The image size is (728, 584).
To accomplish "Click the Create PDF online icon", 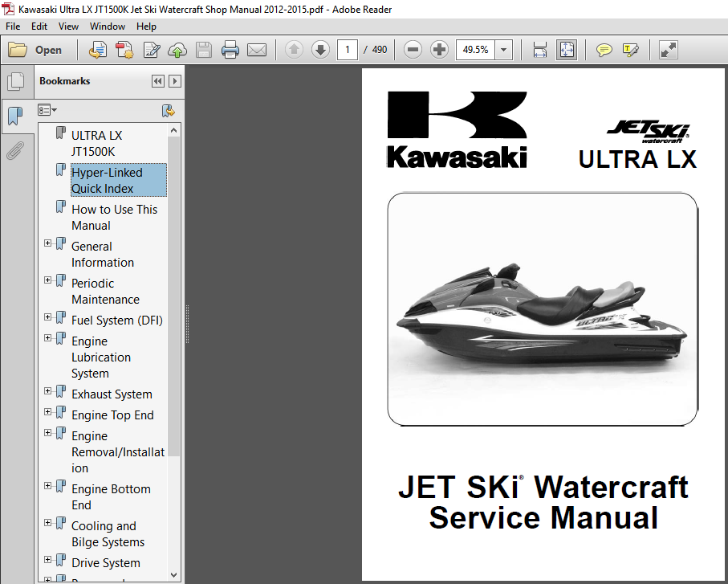I will pyautogui.click(x=124, y=50).
